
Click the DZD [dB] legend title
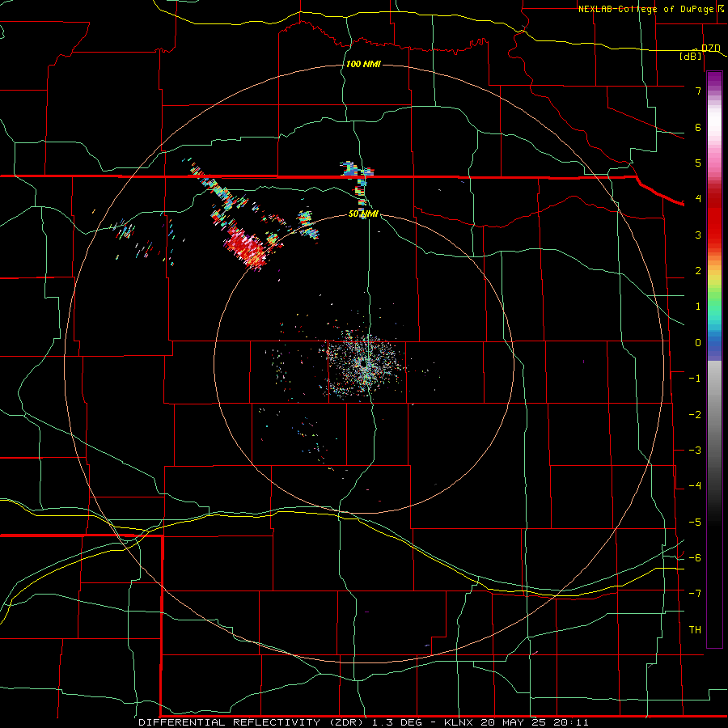point(700,52)
